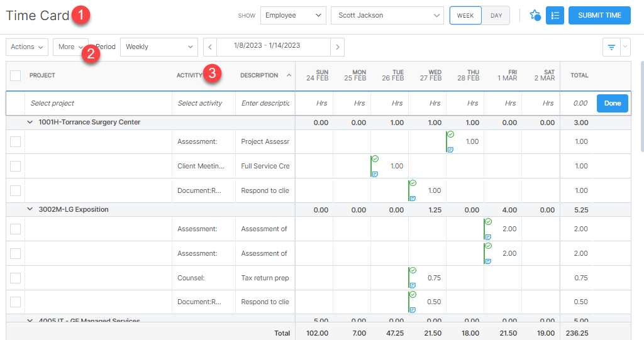Viewport: 644px width, 340px height.
Task: Sort by Description column arrow
Action: [x=289, y=75]
